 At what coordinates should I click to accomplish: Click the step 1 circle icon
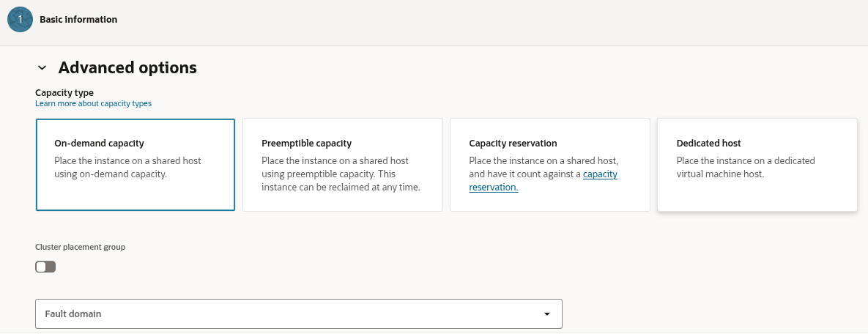[20, 20]
